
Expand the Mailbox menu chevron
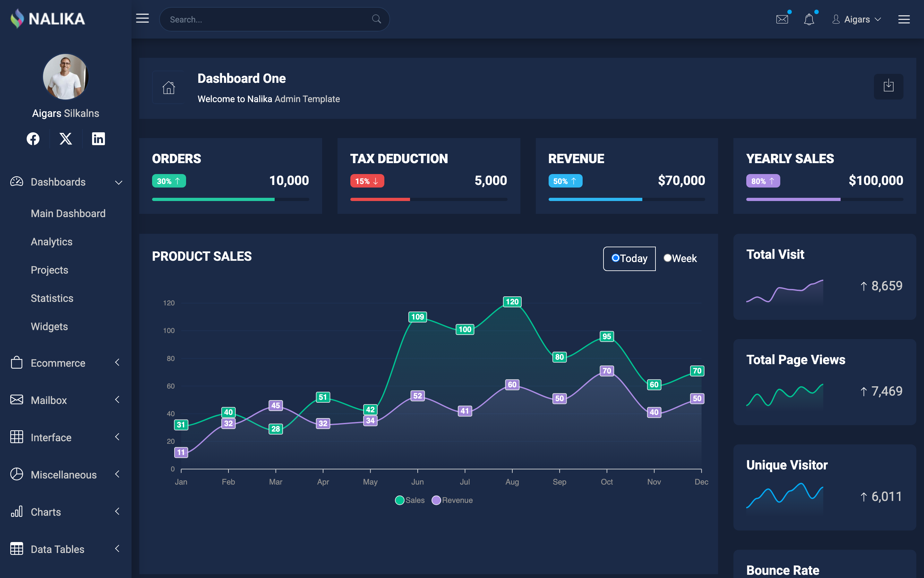[117, 399]
